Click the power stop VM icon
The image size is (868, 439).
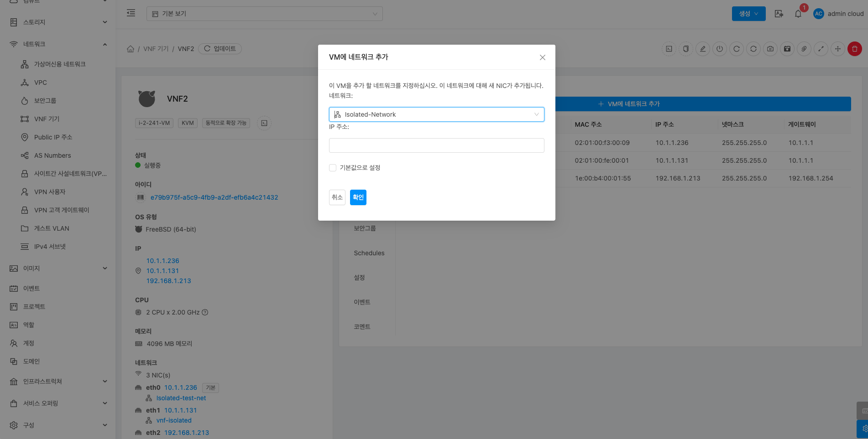coord(720,49)
